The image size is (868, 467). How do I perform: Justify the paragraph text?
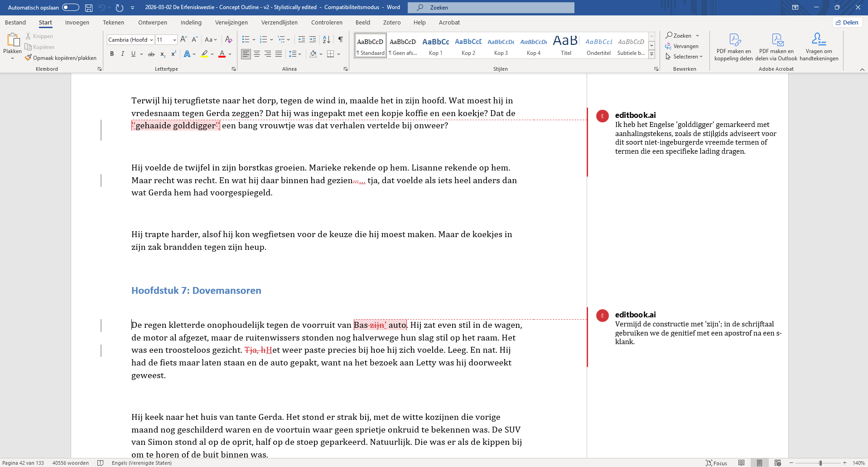click(x=279, y=54)
